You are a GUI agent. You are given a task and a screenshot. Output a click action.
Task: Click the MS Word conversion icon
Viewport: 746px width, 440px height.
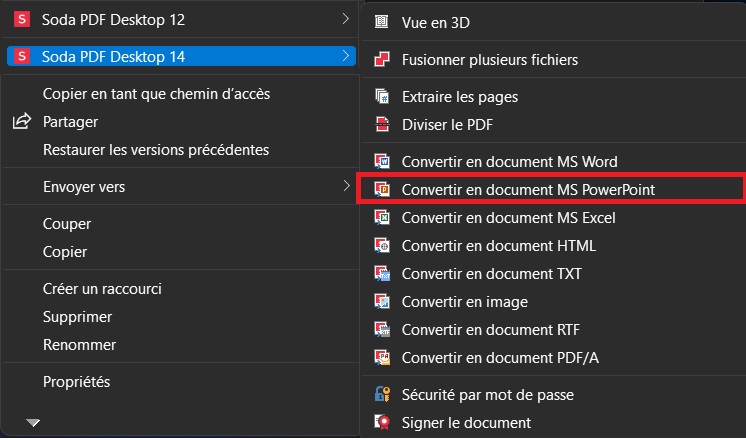(382, 161)
